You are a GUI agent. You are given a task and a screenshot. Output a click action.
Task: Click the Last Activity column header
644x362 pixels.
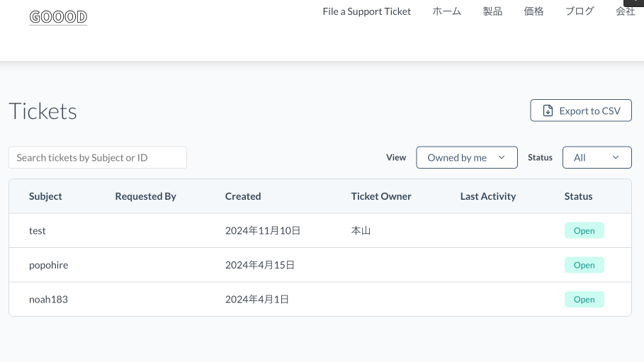(x=487, y=196)
